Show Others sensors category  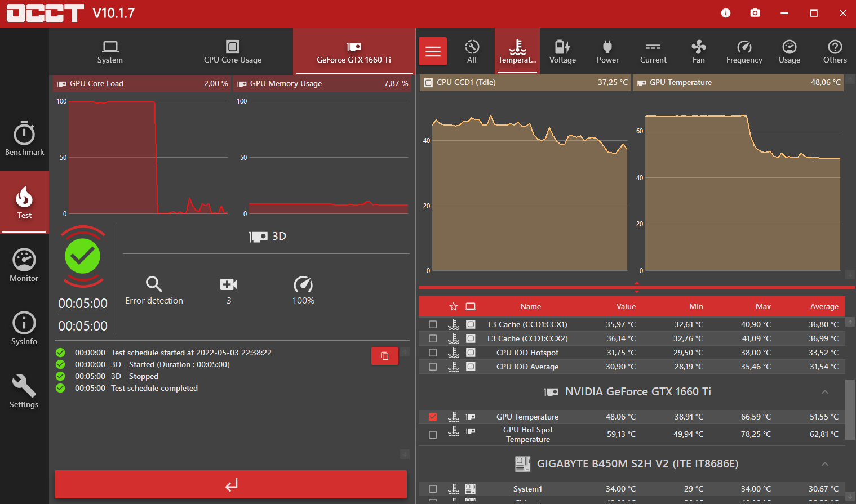pyautogui.click(x=835, y=52)
